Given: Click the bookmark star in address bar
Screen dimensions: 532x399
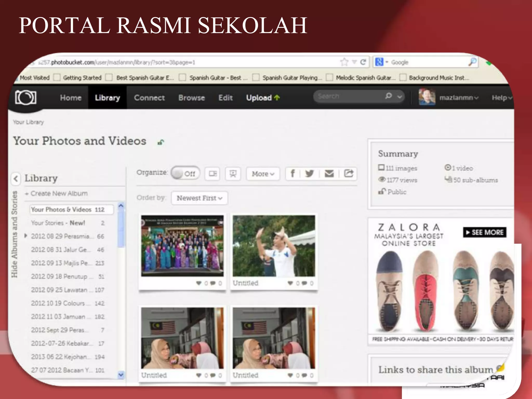Looking at the screenshot, I should 344,62.
